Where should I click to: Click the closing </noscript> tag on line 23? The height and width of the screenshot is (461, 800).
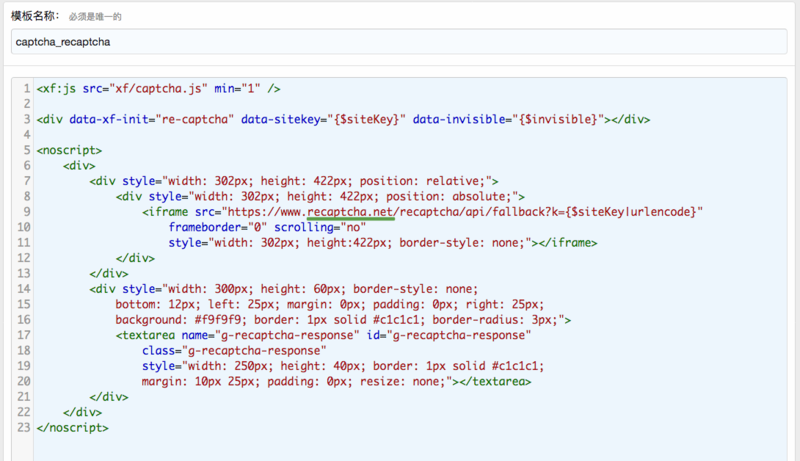pos(72,428)
